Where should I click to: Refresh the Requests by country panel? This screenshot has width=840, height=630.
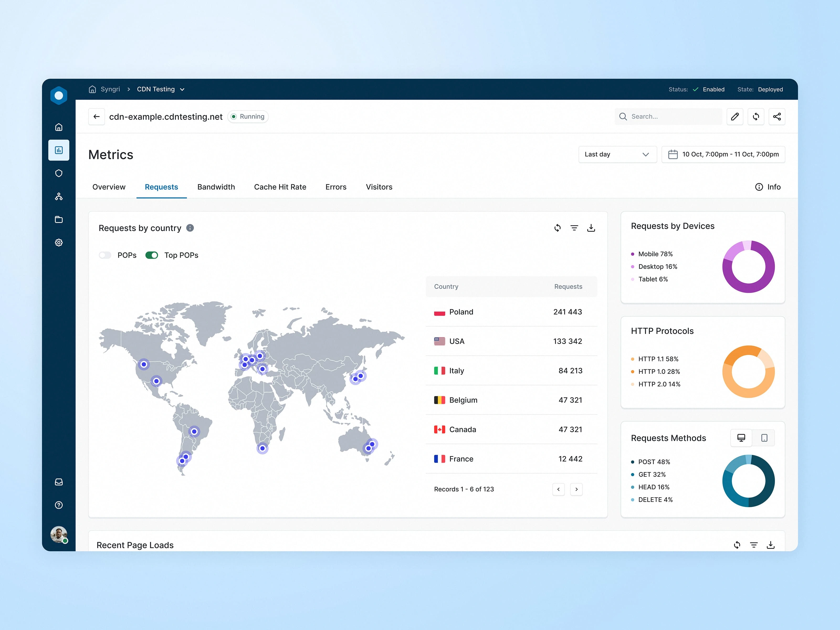557,228
